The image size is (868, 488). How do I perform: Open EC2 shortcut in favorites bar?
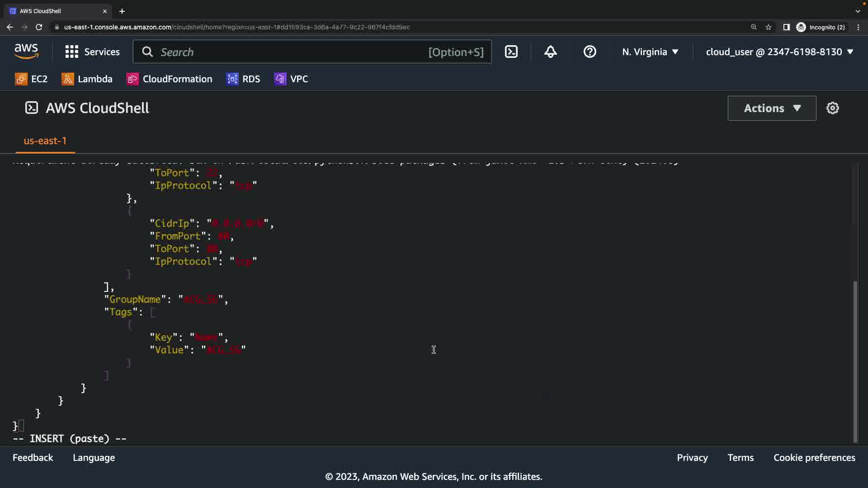(x=31, y=79)
